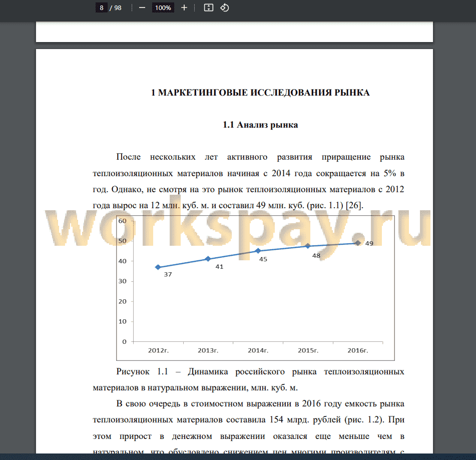The image size is (476, 460).
Task: Click the y-axis value "10"
Action: pyautogui.click(x=122, y=321)
